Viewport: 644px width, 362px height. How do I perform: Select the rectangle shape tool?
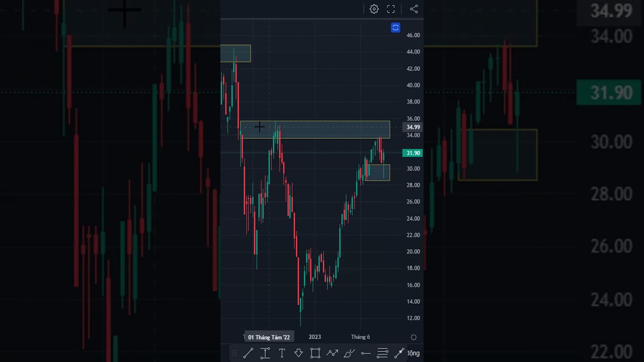click(315, 353)
